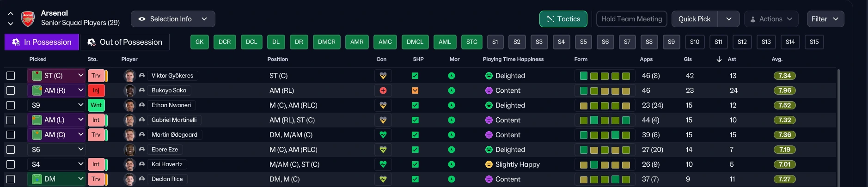Tick the checkbox for Ebere Eze
The height and width of the screenshot is (187, 868).
coord(11,150)
